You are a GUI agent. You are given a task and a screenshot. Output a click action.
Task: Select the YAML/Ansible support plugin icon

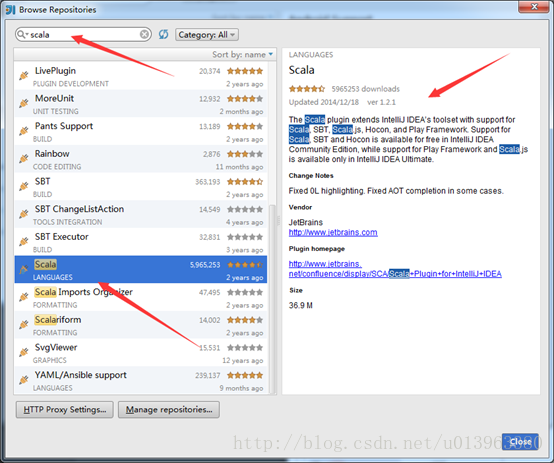[24, 380]
